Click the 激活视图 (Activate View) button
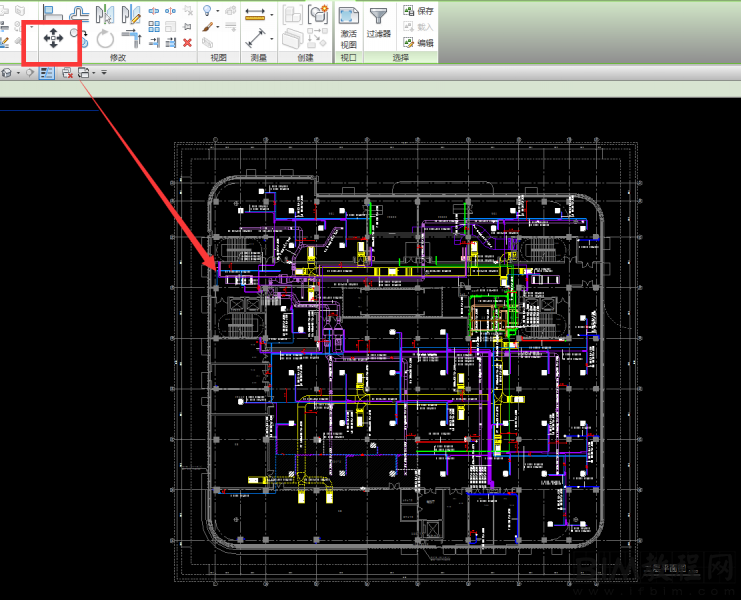Image resolution: width=741 pixels, height=600 pixels. coord(349,27)
